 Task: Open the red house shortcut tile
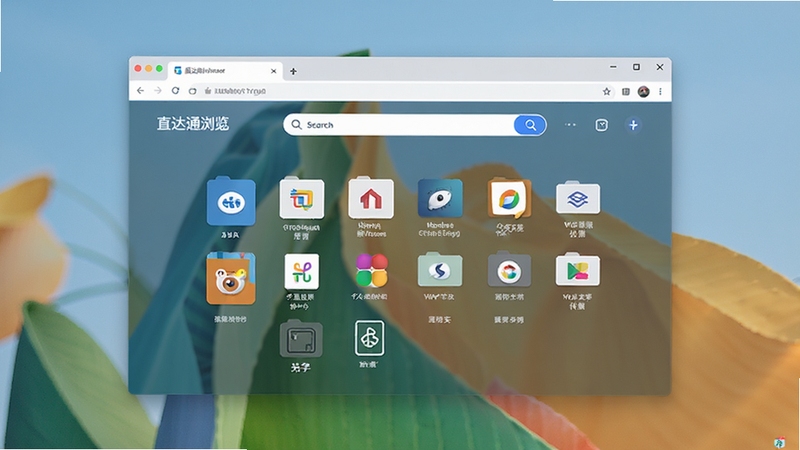coord(371,198)
